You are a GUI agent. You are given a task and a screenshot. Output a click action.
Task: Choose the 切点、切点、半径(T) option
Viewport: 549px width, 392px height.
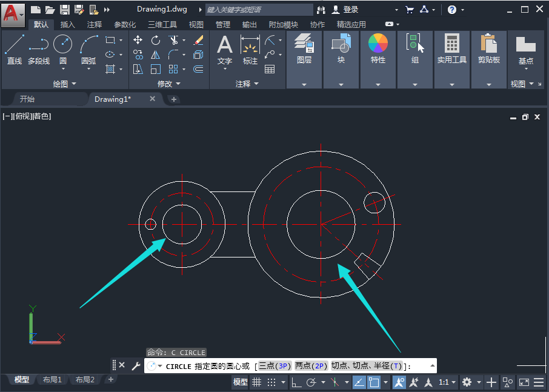click(367, 366)
